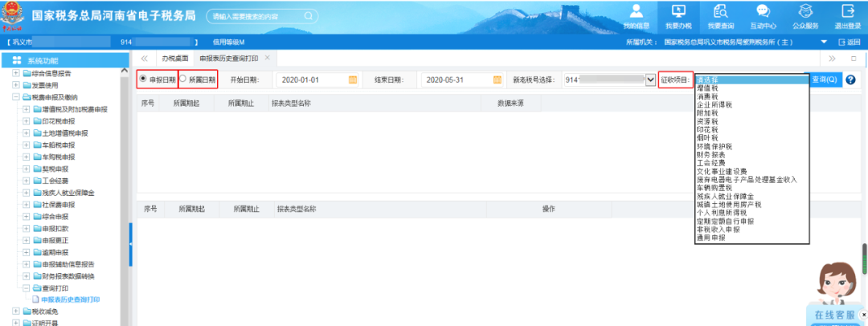This screenshot has height=326, width=868.
Task: Open calendar picker for 结束日期
Action: 497,79
